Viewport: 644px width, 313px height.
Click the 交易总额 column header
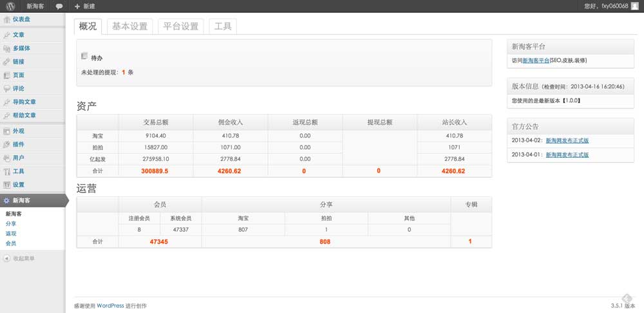click(156, 122)
